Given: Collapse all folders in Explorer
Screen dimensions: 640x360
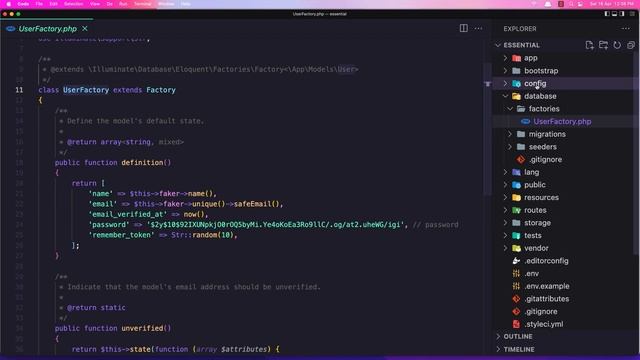Looking at the screenshot, I should [x=631, y=45].
